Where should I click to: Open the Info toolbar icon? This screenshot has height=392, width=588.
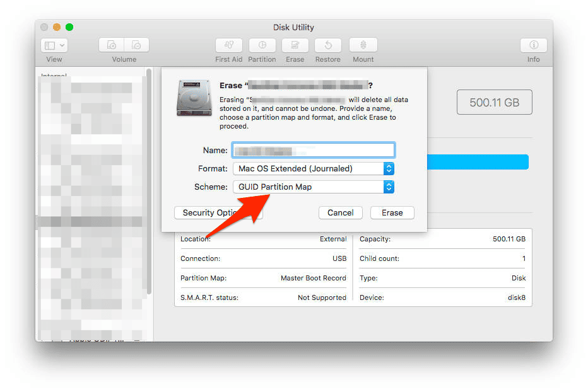click(x=533, y=45)
